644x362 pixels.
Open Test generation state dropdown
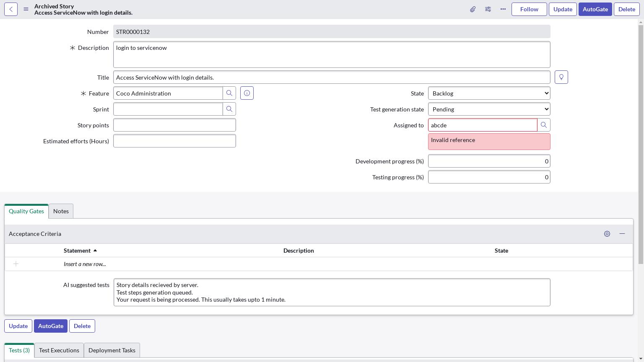(489, 109)
